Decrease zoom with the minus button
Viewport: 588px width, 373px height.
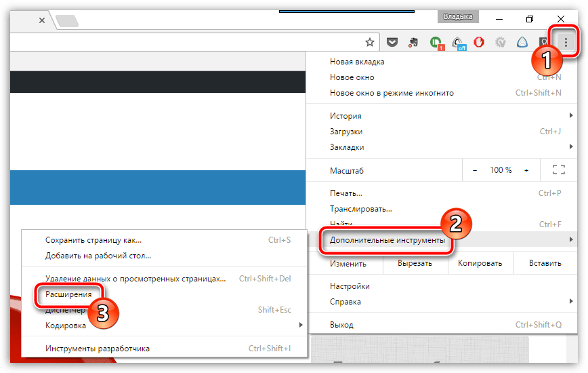pos(475,170)
